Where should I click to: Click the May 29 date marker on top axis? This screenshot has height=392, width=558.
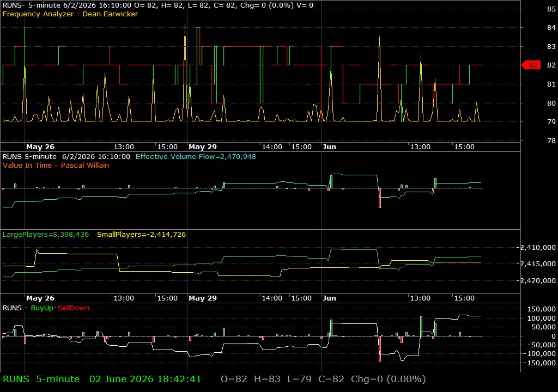click(203, 147)
